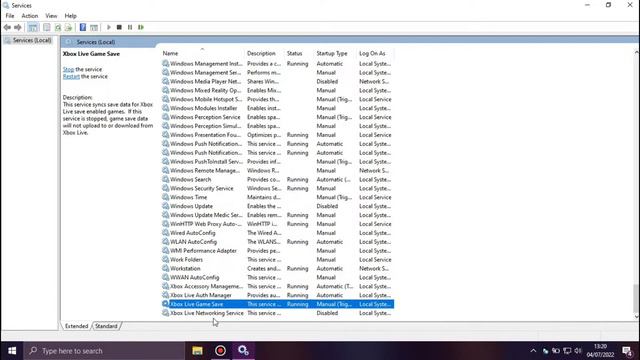Image resolution: width=640 pixels, height=360 pixels.
Task: Click the Refresh toolbar icon
Action: click(58, 27)
